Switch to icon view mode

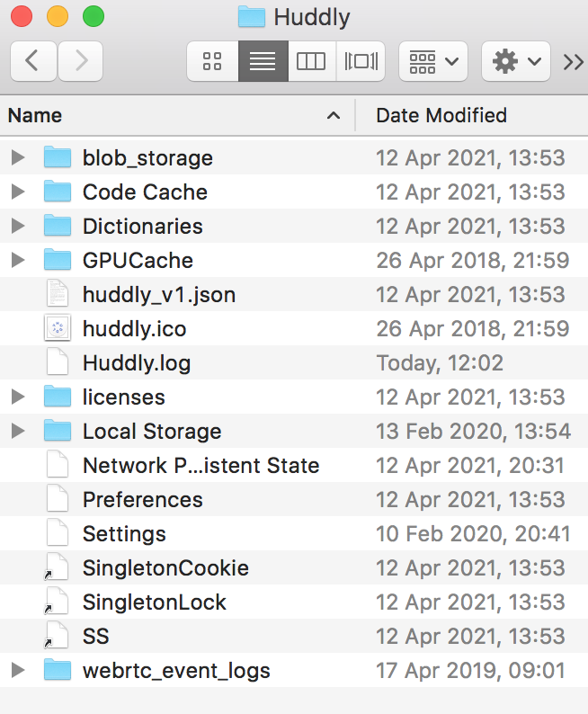click(212, 61)
